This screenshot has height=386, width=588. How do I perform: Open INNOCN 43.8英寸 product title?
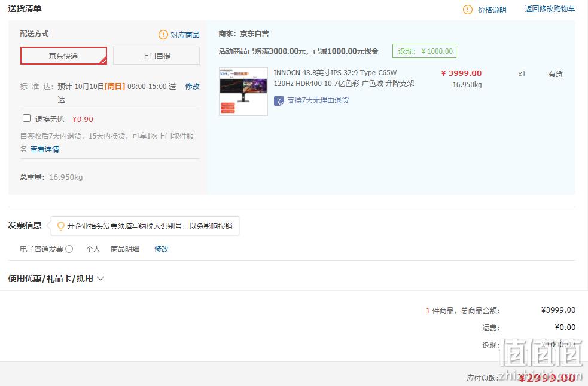click(x=344, y=78)
